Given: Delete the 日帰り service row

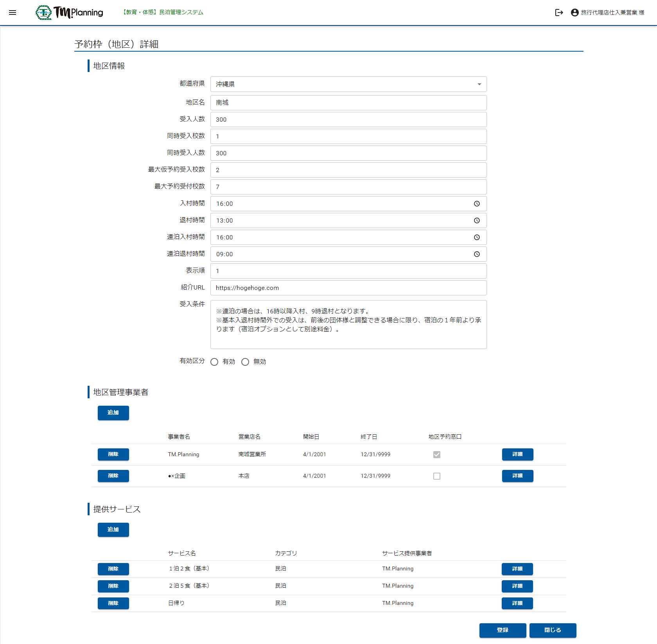Looking at the screenshot, I should coord(113,603).
